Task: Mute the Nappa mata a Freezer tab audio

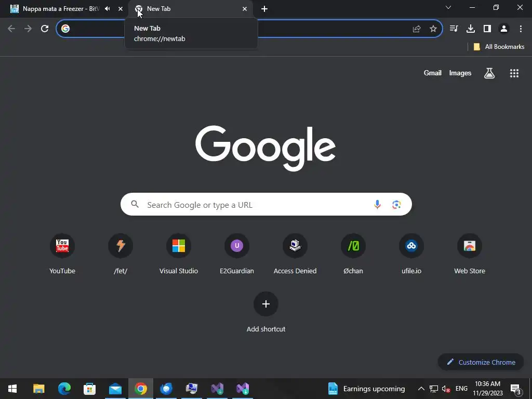Action: pos(108,9)
